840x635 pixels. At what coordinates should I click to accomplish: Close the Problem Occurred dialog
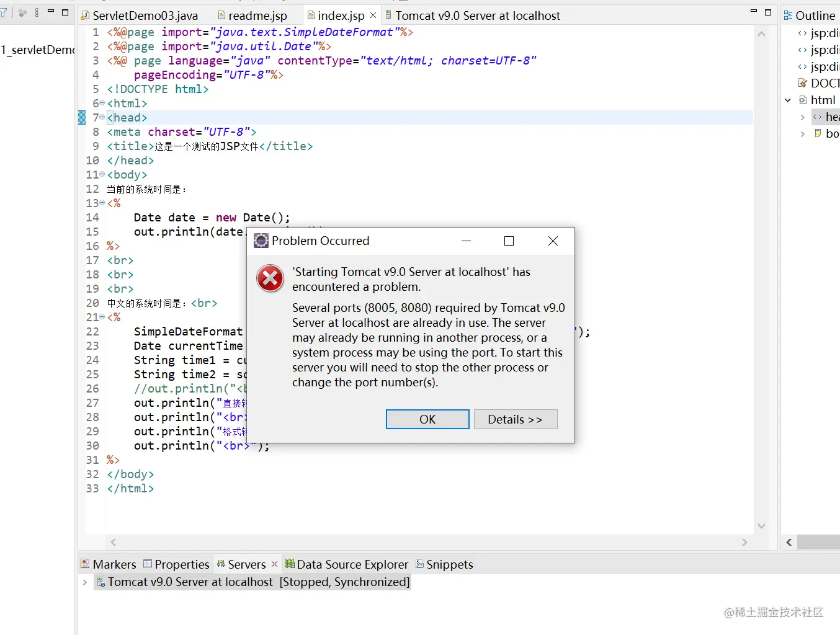pyautogui.click(x=553, y=241)
